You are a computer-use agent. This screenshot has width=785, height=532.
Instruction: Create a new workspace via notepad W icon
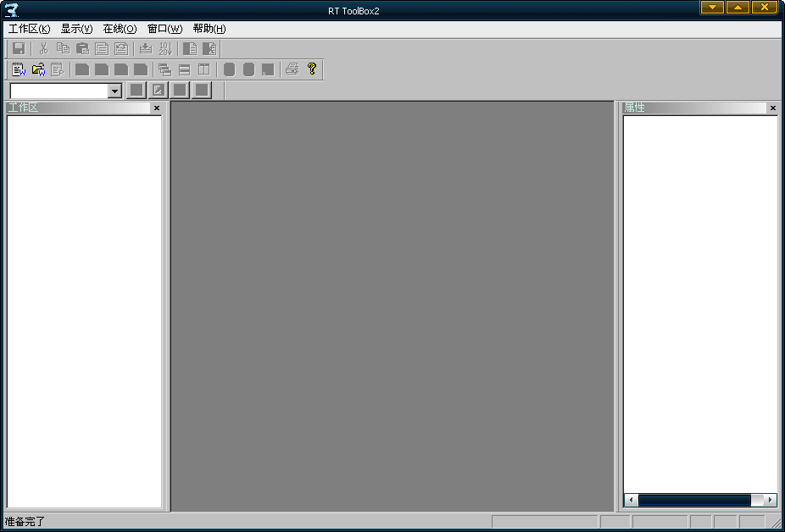(x=19, y=69)
